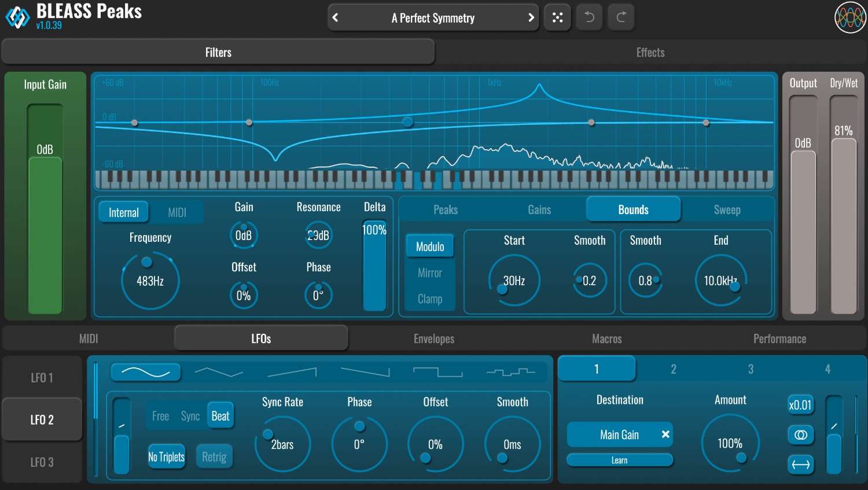The width and height of the screenshot is (868, 490).
Task: Toggle No Triplets for the sync rate
Action: [x=167, y=456]
